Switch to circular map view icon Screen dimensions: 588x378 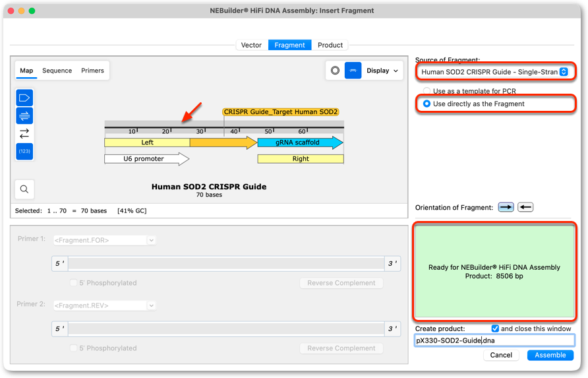[x=336, y=71]
